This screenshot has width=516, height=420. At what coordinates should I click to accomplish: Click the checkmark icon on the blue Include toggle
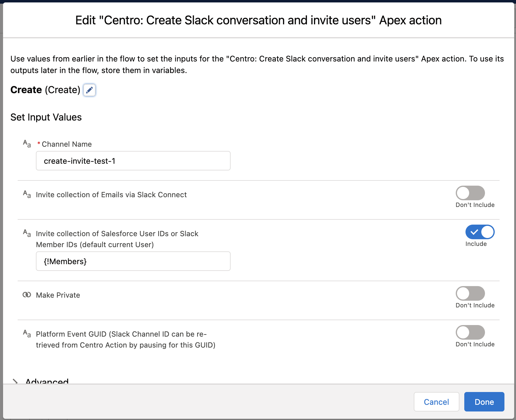474,232
